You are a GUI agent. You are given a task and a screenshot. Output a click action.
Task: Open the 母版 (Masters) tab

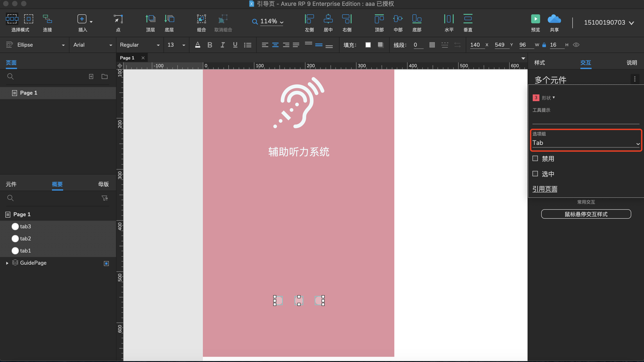click(x=103, y=184)
